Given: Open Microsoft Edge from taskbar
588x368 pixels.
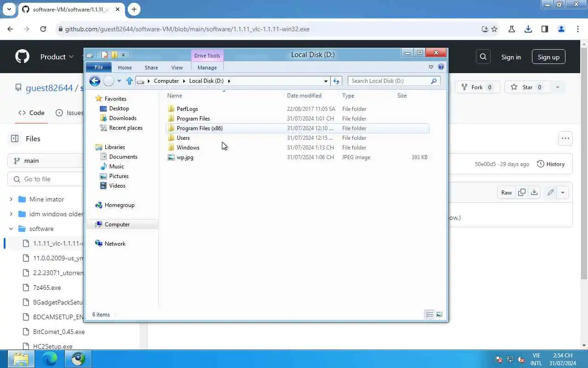Looking at the screenshot, I should [50, 359].
